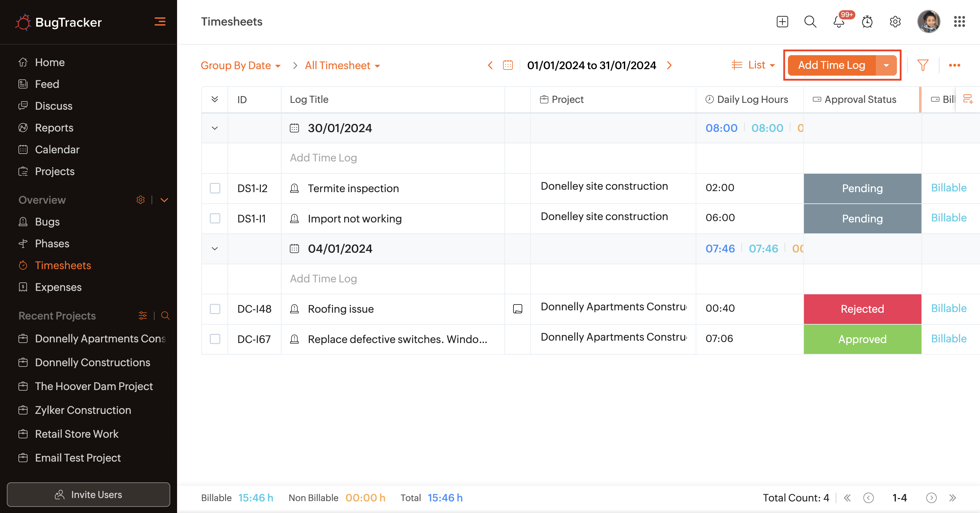The height and width of the screenshot is (513, 980).
Task: Check the Termite inspection row checkbox
Action: pos(215,188)
